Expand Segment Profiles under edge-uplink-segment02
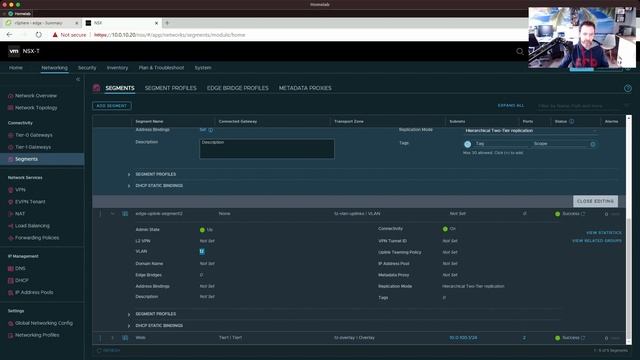This screenshot has width=640, height=360. (x=129, y=314)
